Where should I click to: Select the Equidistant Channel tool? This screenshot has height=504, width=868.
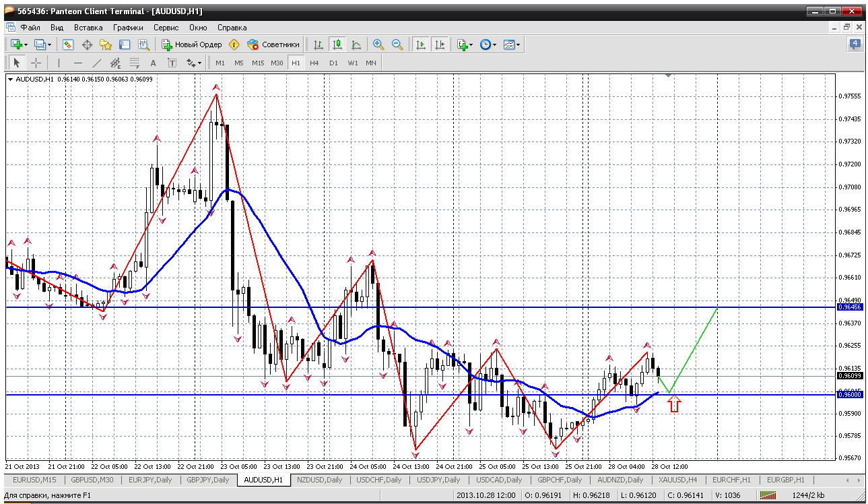116,63
